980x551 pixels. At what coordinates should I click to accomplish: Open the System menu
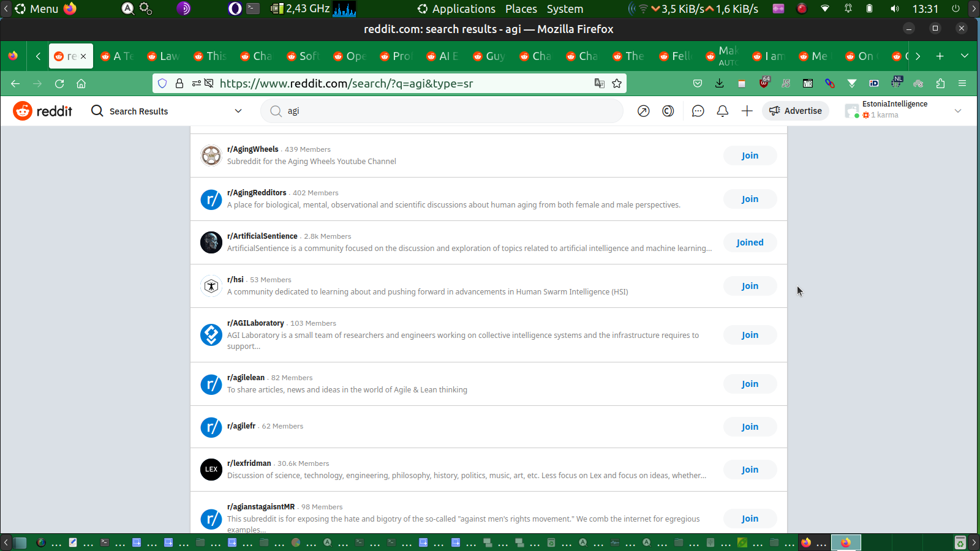565,9
